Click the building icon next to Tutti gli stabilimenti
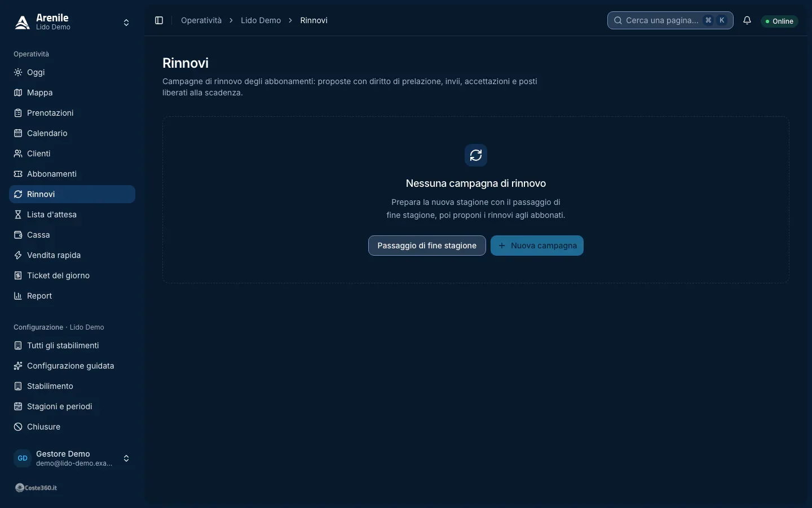812x508 pixels. coord(18,345)
